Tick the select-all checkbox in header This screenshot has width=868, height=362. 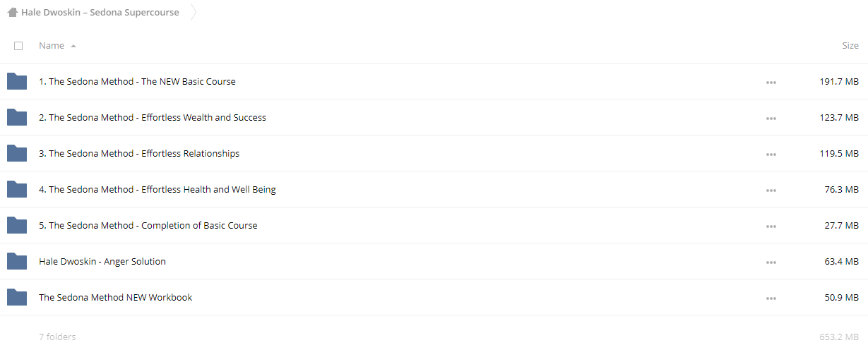click(x=18, y=46)
